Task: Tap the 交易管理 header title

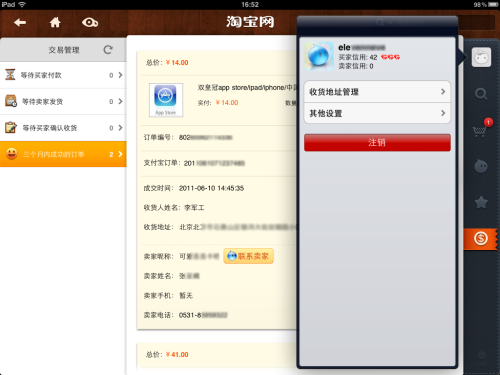Action: (64, 50)
